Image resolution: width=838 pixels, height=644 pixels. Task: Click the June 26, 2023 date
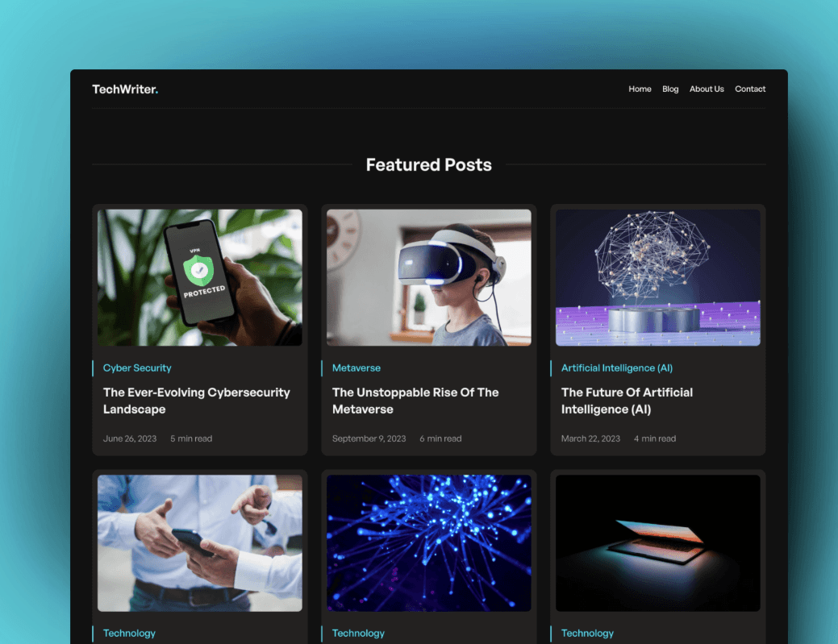[130, 438]
